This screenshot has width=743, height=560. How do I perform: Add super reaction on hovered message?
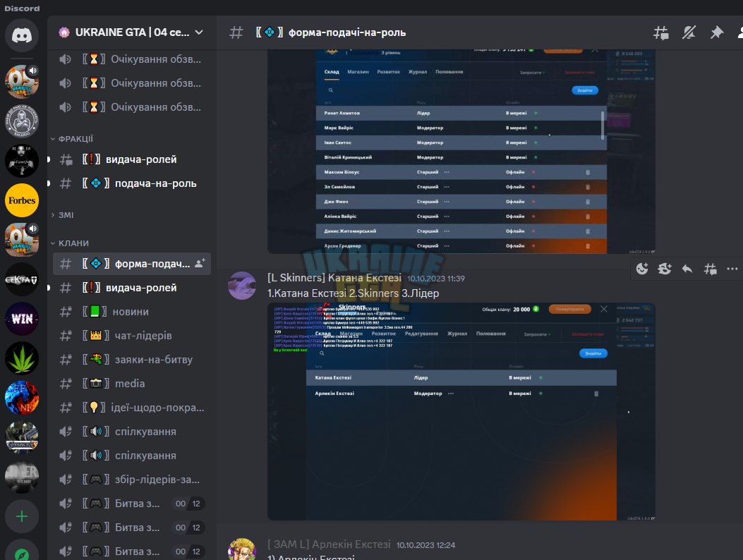665,269
